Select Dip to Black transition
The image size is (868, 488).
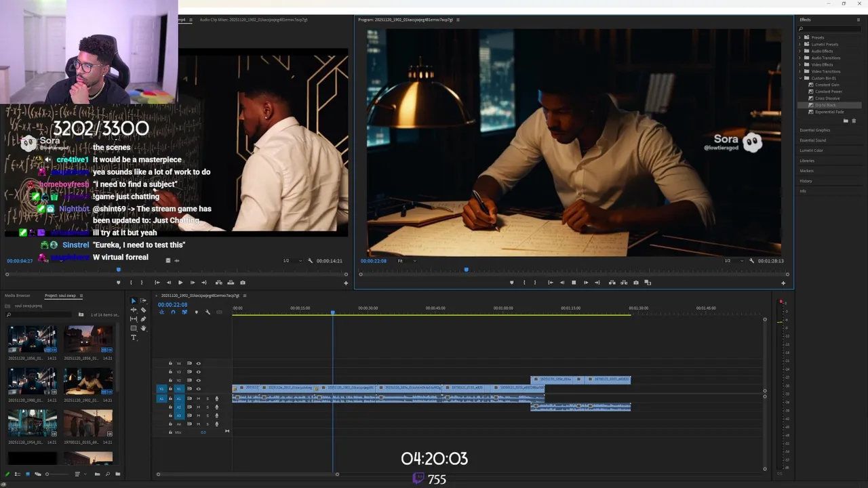(x=826, y=105)
